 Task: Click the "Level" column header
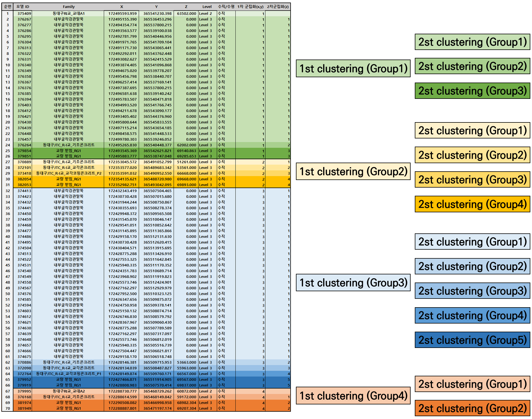(x=207, y=7)
